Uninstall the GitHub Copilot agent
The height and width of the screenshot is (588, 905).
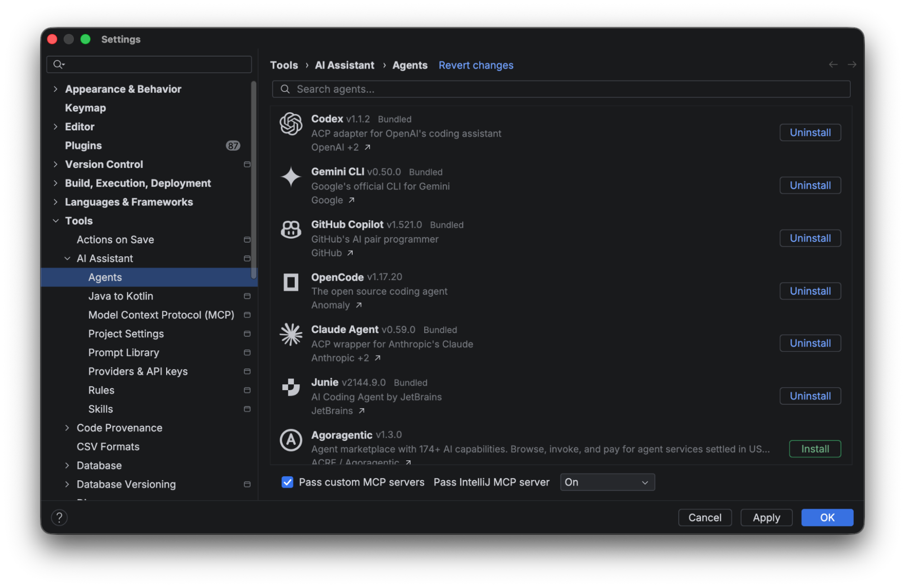pyautogui.click(x=810, y=238)
